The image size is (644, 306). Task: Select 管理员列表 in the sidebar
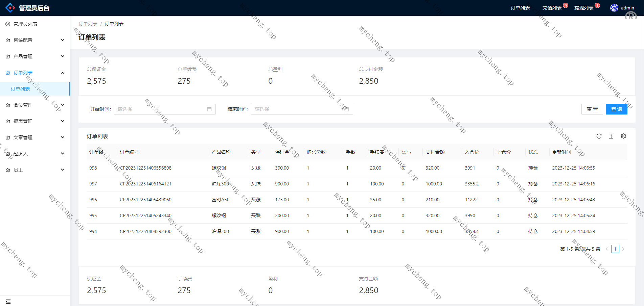(25, 24)
